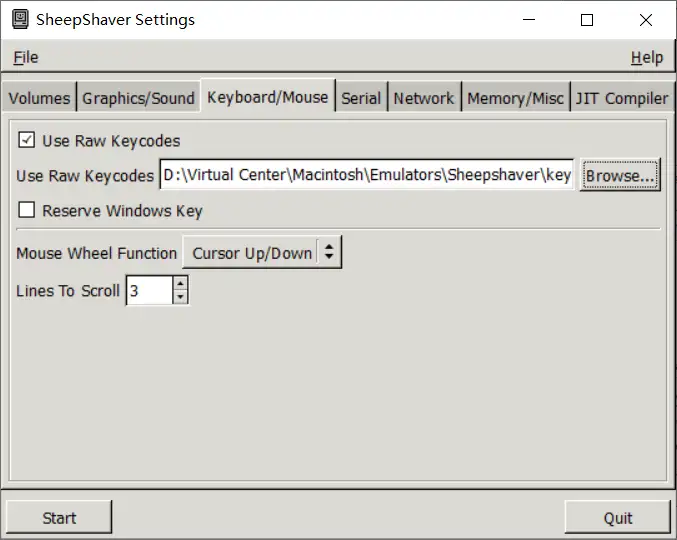Browse for the keycodes file

pyautogui.click(x=620, y=175)
